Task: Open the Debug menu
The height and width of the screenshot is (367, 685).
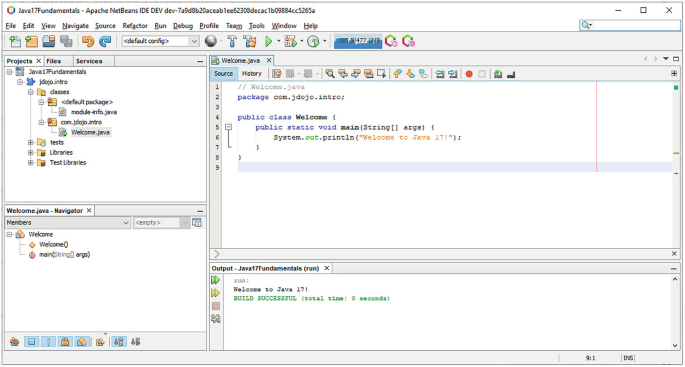Action: click(183, 26)
